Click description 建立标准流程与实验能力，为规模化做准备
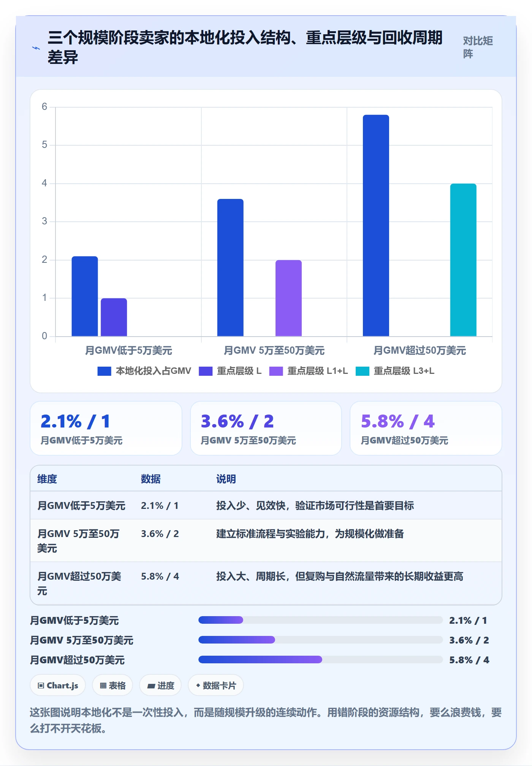The height and width of the screenshot is (766, 532). 310,534
